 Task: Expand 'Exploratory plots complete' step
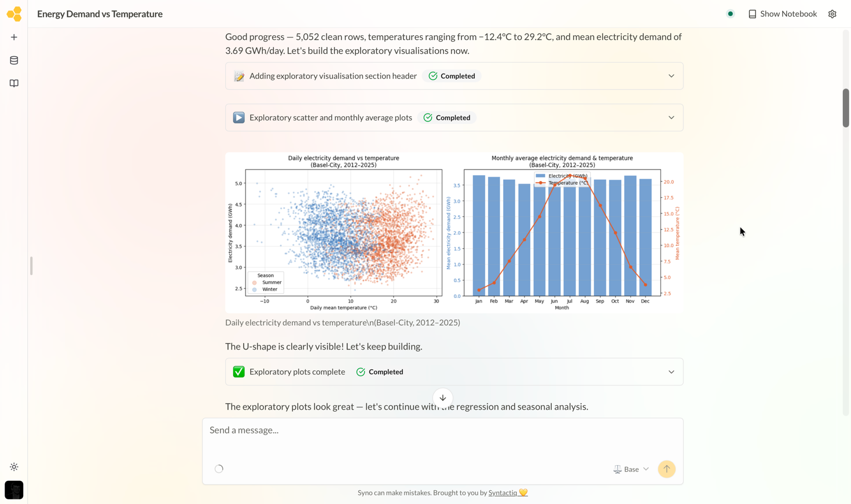pos(454,371)
